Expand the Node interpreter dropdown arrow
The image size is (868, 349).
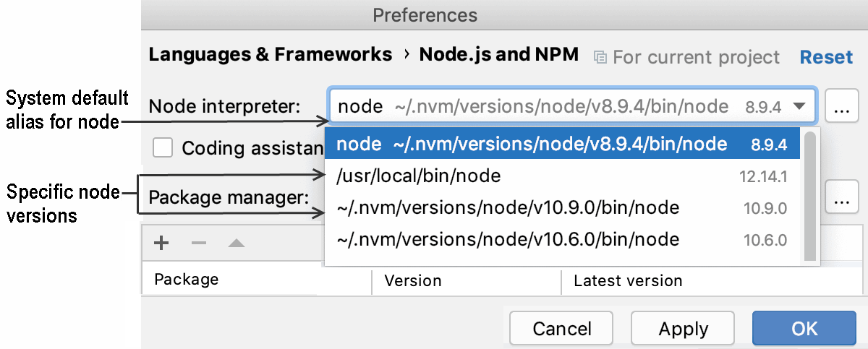799,107
